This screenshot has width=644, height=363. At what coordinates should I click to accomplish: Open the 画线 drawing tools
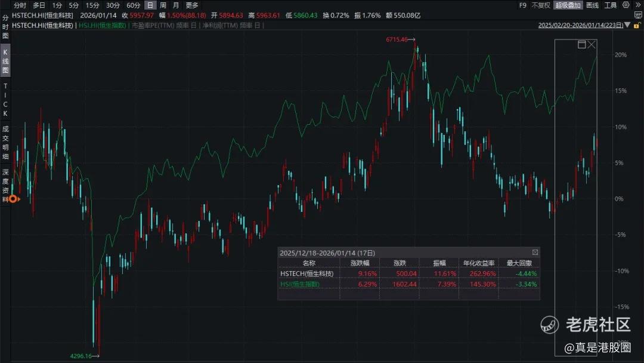coord(592,5)
